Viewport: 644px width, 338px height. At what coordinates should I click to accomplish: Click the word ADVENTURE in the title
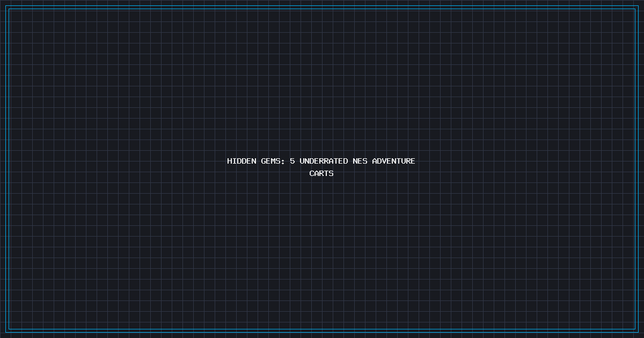pyautogui.click(x=393, y=161)
